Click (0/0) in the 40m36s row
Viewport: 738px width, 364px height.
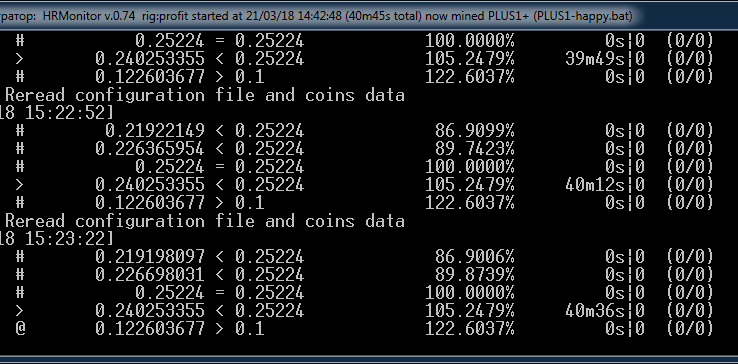pos(690,310)
